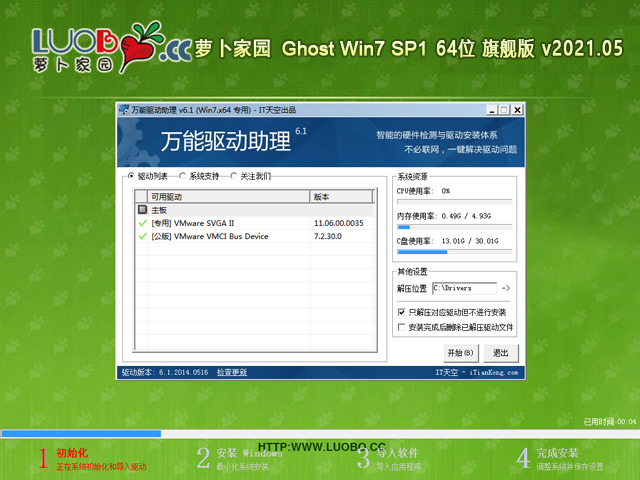Click the 内存使用率 0.49G / 4.93G value

466,216
